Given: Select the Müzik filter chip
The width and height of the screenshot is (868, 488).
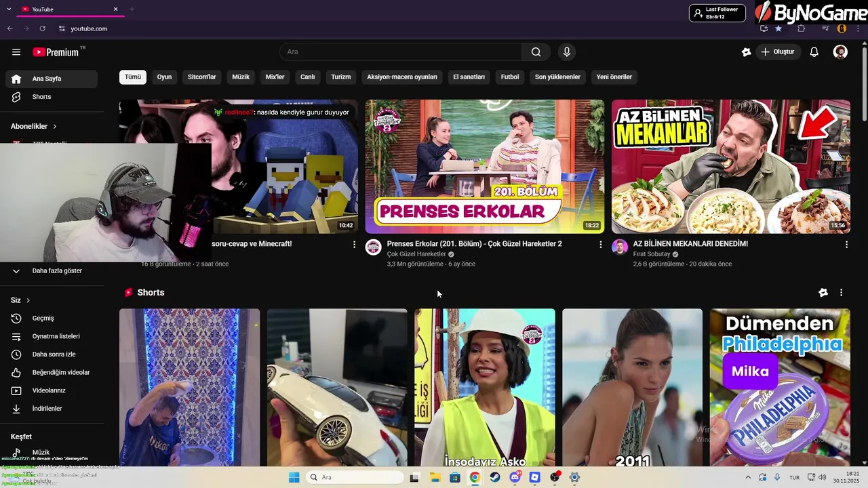Looking at the screenshot, I should tap(241, 77).
